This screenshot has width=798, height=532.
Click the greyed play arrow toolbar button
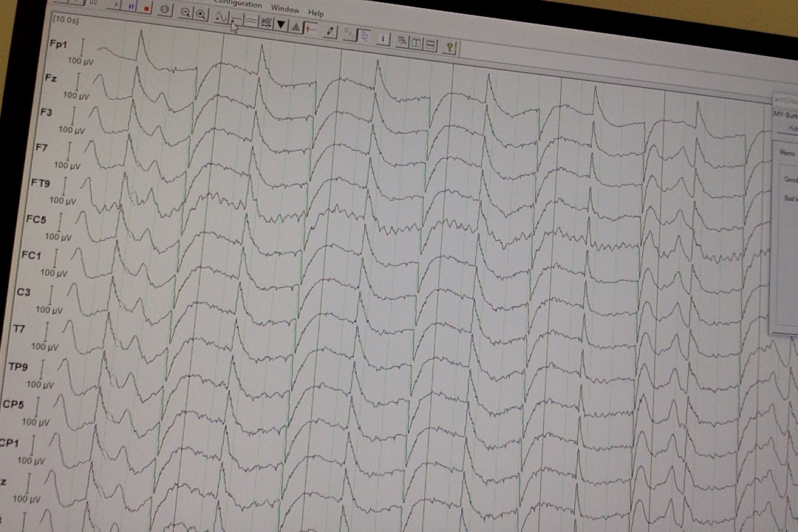pos(117,4)
